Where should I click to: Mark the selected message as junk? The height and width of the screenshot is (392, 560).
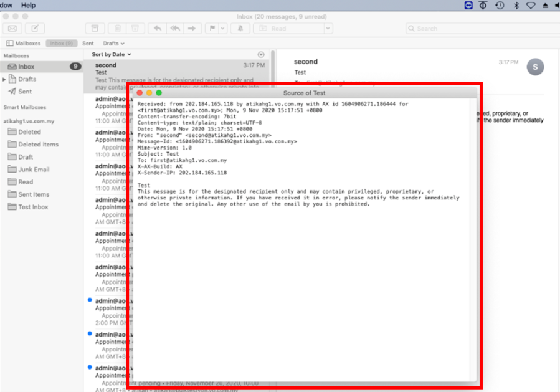pos(135,29)
